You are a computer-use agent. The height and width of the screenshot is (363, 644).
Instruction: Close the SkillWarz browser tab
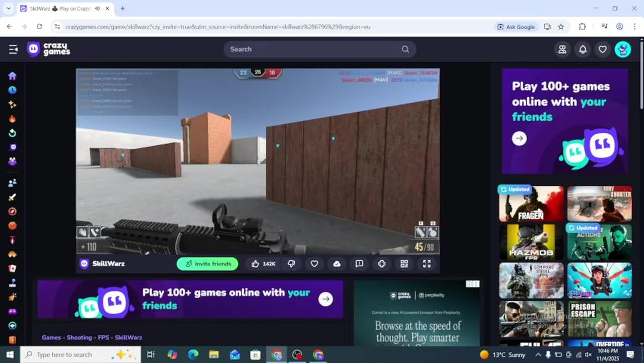(107, 9)
